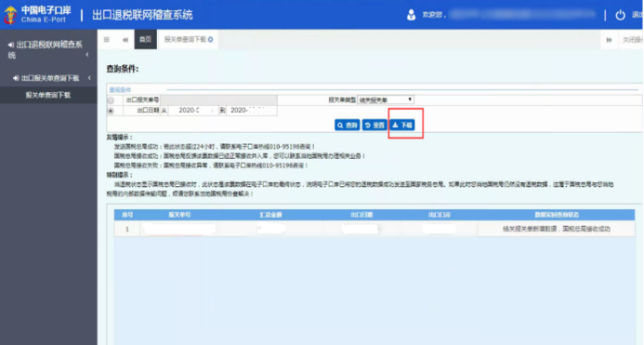
Task: Click the power logout icon
Action: coord(620,15)
